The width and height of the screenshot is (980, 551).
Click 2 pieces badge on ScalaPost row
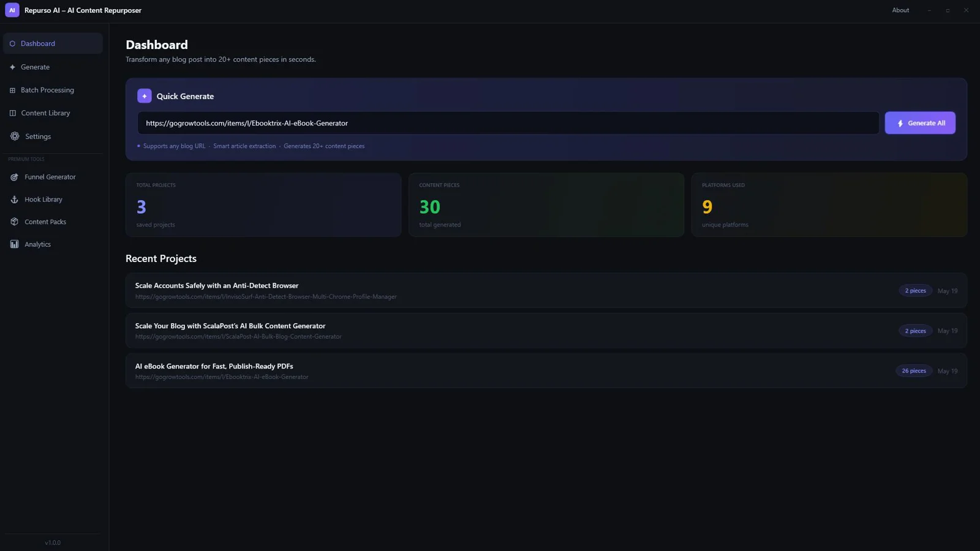(x=915, y=331)
